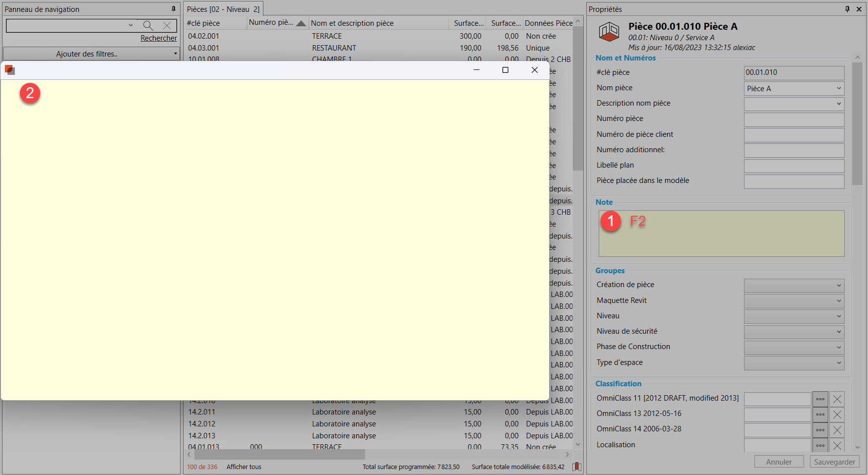The image size is (868, 475).
Task: Select the Pièces [02 - Niveau 2] tab
Action: (x=223, y=9)
